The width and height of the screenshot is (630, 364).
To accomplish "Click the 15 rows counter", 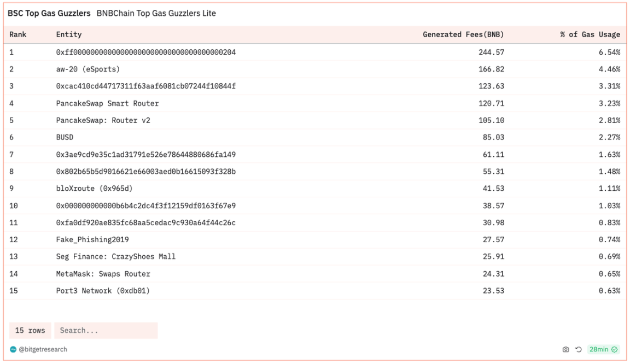I will [30, 331].
